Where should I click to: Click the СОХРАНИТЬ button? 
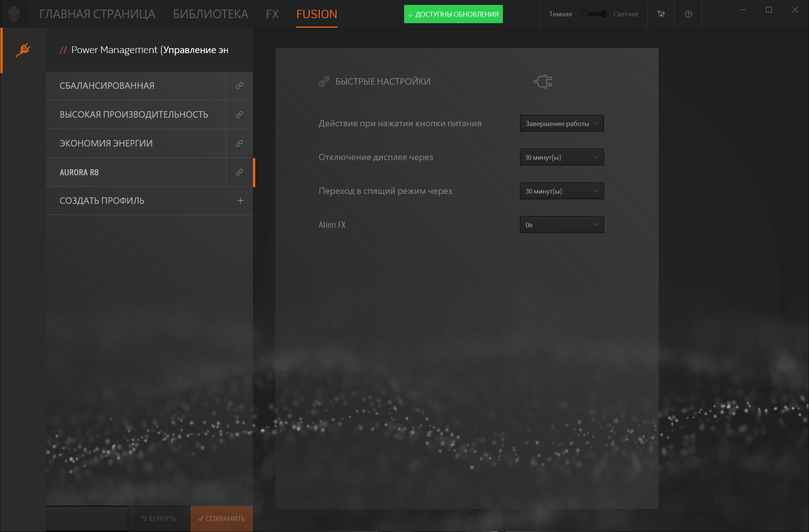[x=221, y=518]
